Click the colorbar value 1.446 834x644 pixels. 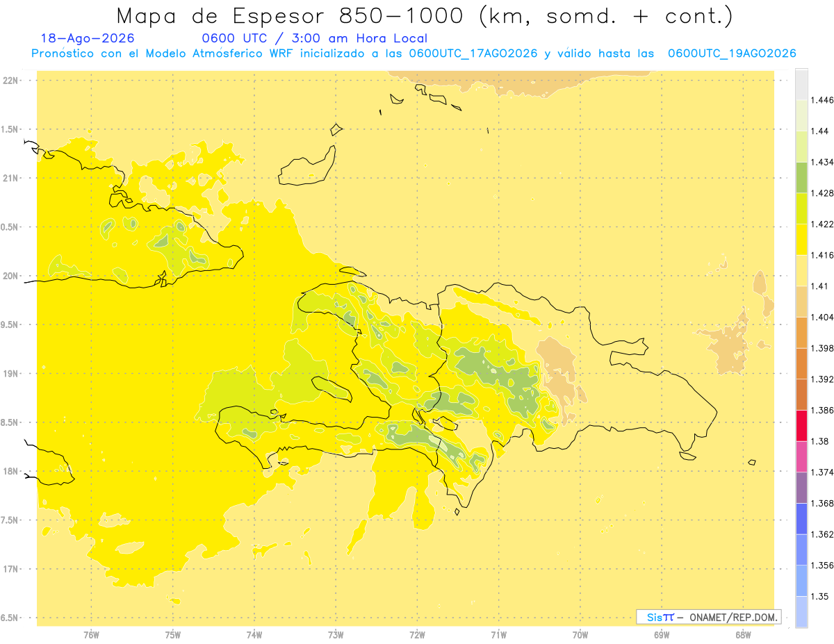coord(822,100)
